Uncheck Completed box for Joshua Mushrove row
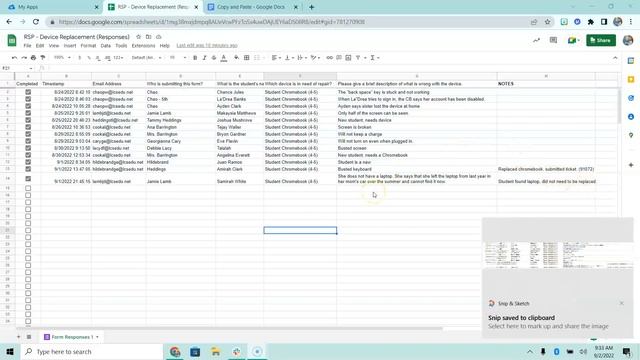 [28, 120]
